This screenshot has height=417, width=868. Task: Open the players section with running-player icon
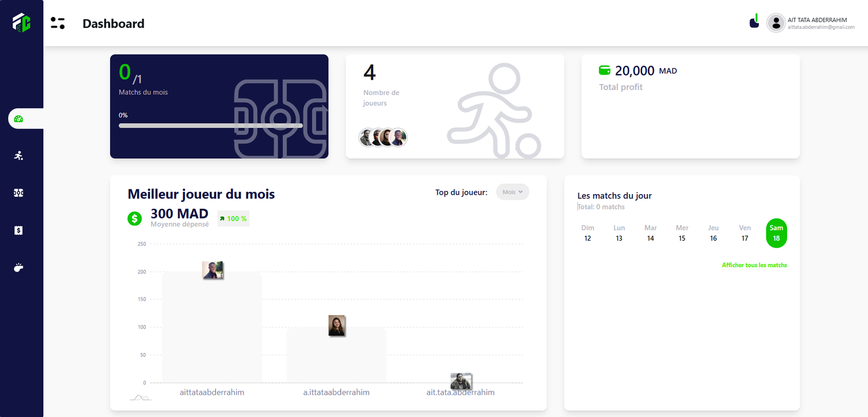[18, 156]
